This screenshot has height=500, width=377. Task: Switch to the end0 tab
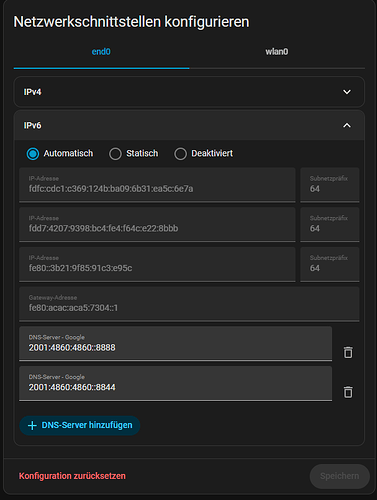coord(101,52)
